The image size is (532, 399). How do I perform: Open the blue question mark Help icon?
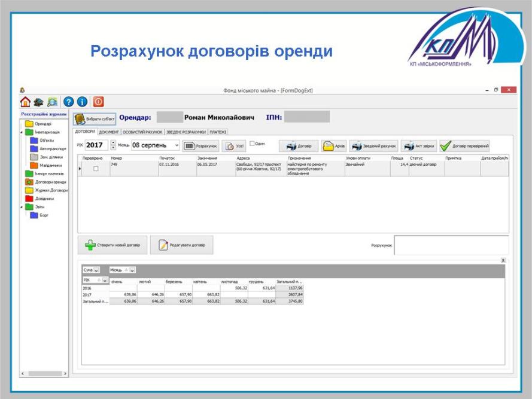point(68,102)
